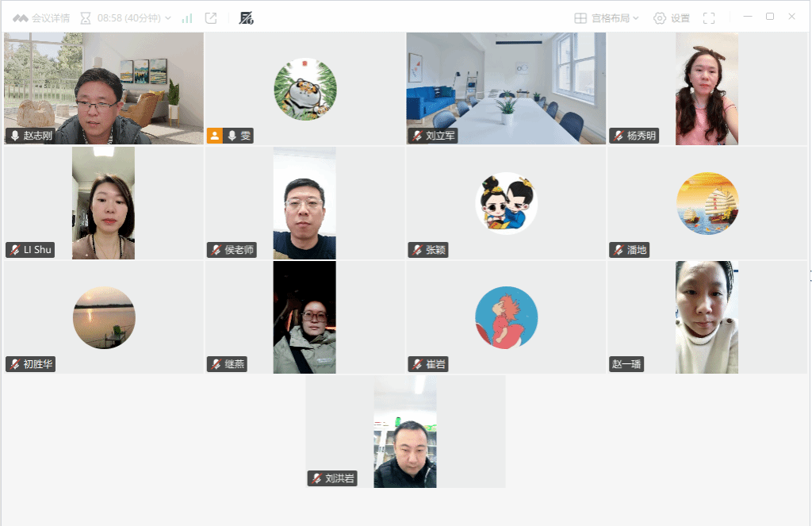Click the microphone icon on 赵志刚's tile
The height and width of the screenshot is (526, 812).
coord(15,136)
